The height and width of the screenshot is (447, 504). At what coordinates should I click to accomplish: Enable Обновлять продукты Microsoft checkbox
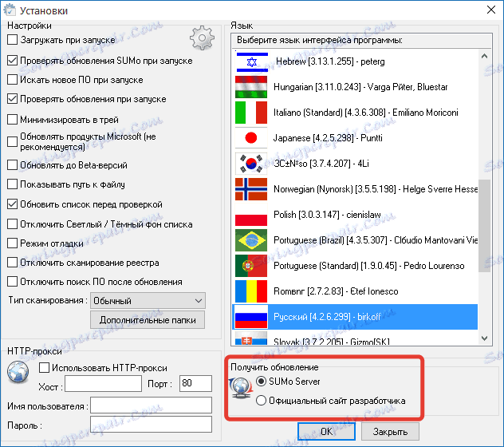click(12, 141)
